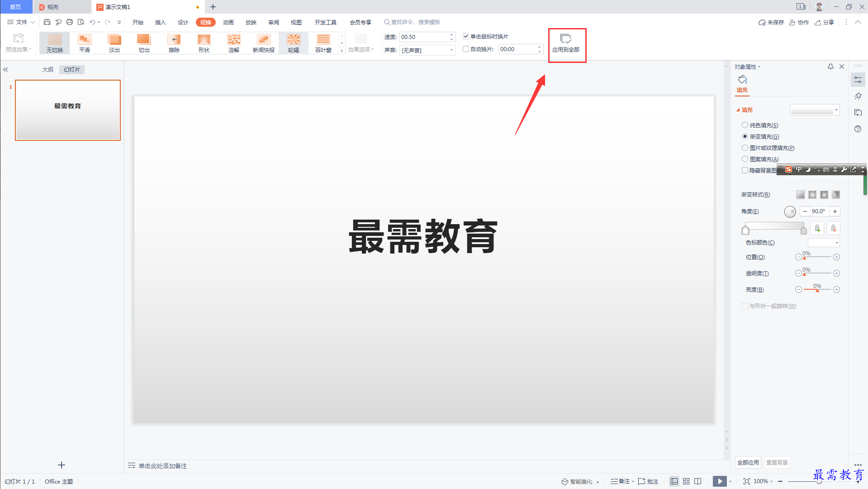
Task: Collapse the 填充 section expander
Action: 738,110
